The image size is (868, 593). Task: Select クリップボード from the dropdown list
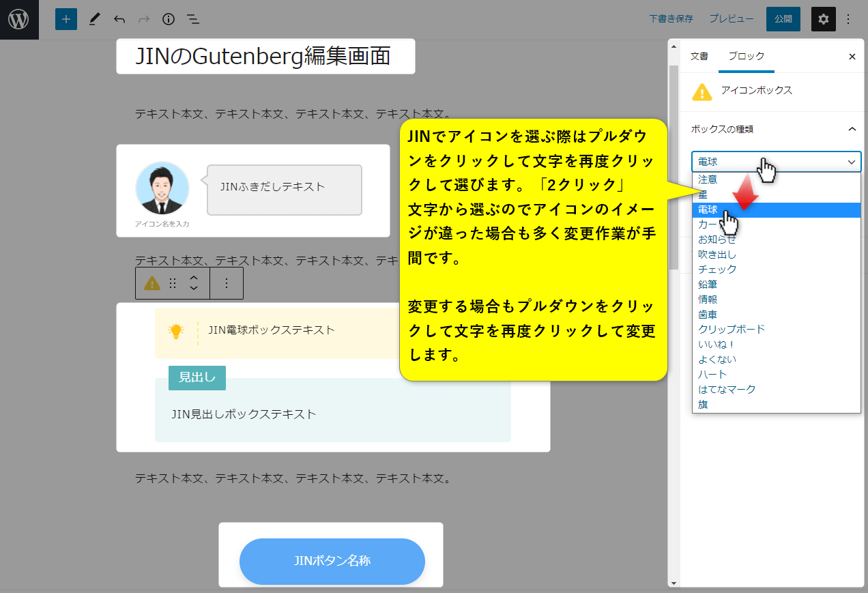(777, 330)
